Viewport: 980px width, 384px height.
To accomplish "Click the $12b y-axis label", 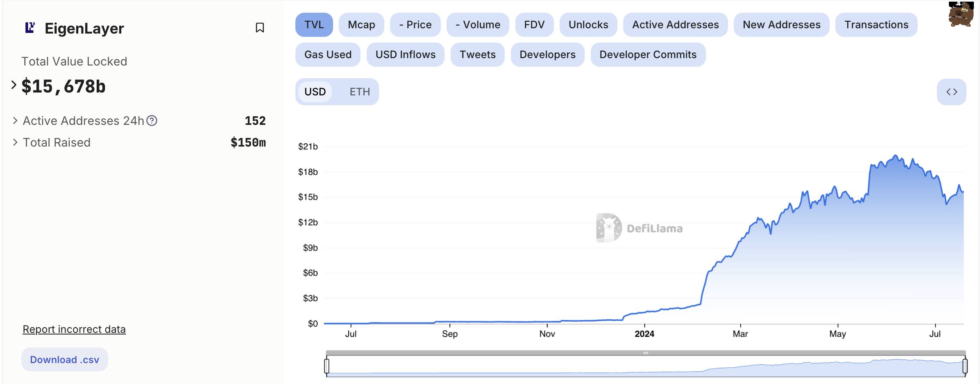I will point(308,222).
